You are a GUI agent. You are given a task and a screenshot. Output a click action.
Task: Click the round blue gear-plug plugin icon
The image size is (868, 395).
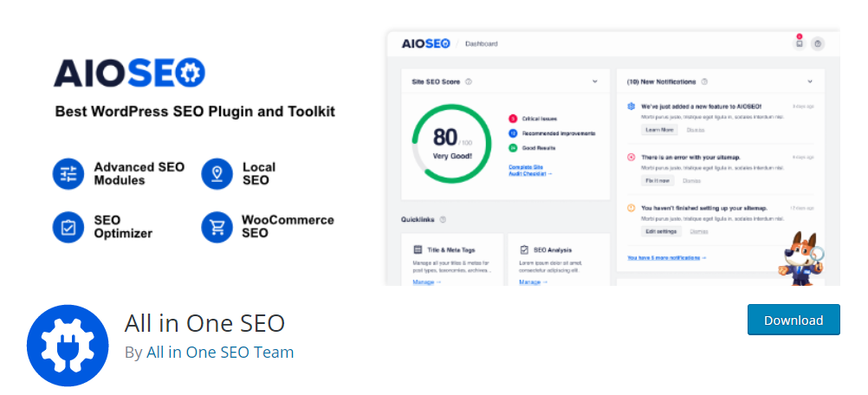coord(68,346)
